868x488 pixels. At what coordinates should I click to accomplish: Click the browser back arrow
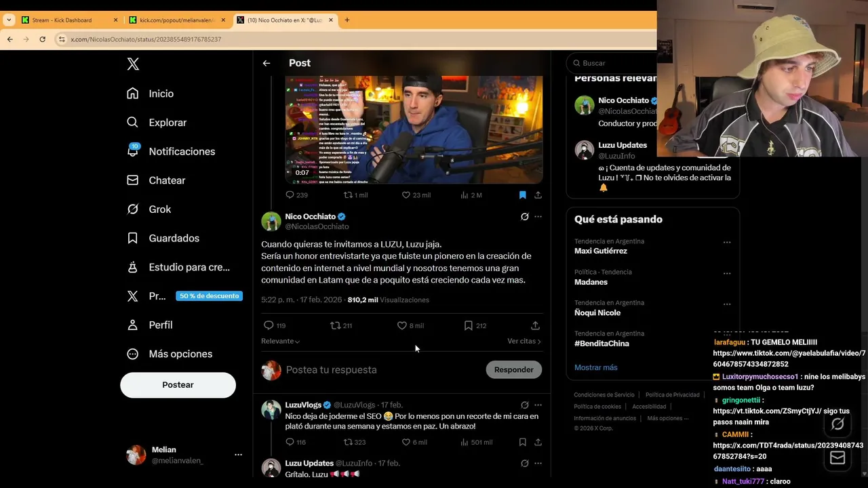click(9, 39)
